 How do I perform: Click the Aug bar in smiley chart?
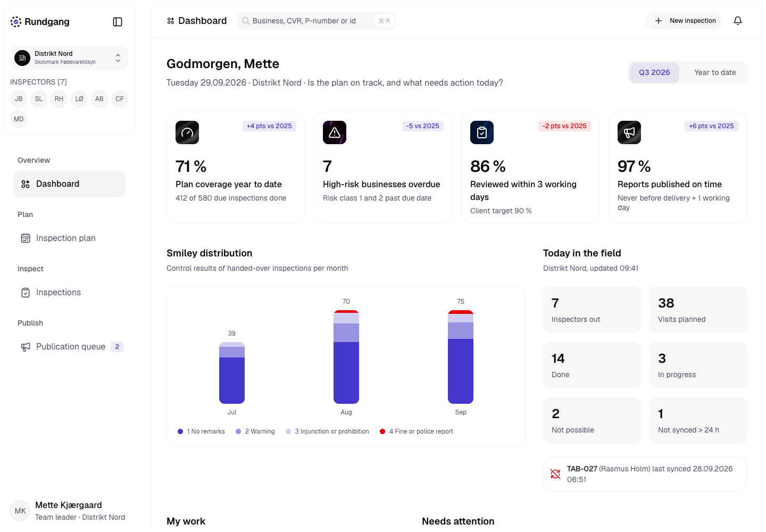346,357
